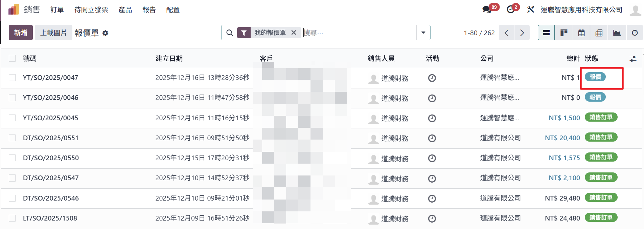The image size is (644, 229).
Task: Click the 上載圖片 button
Action: point(53,33)
